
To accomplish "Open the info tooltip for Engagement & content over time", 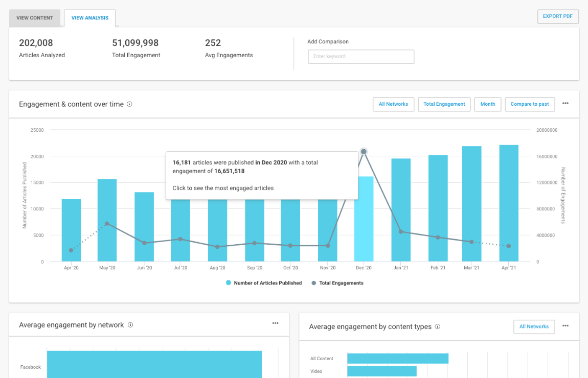I will point(129,104).
